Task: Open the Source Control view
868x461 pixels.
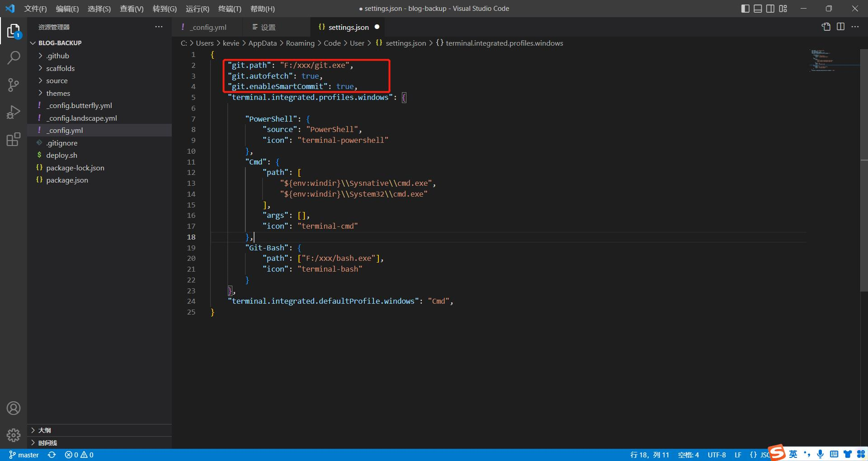Action: point(14,85)
